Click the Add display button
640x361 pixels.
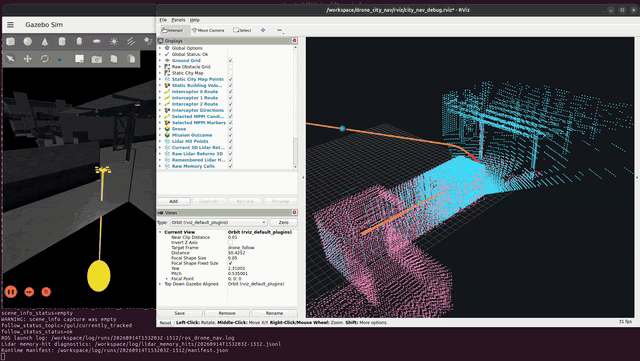point(173,201)
